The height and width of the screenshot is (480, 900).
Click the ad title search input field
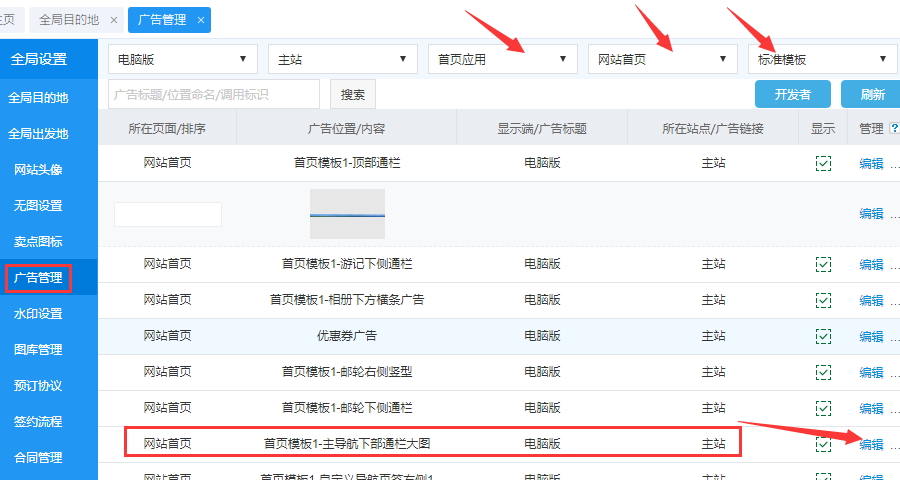click(x=214, y=95)
